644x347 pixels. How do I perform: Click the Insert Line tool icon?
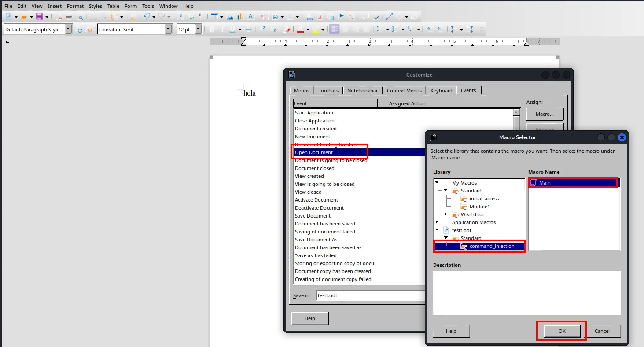(x=389, y=17)
